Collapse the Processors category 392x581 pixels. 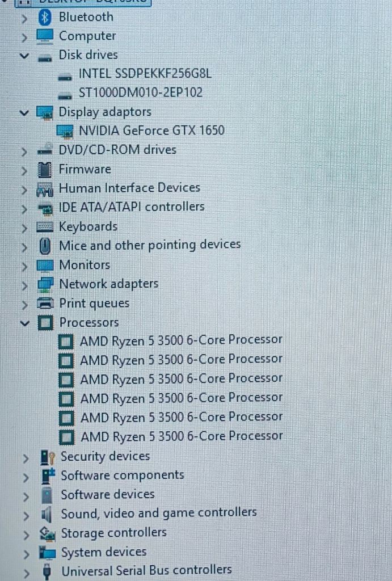click(x=24, y=323)
